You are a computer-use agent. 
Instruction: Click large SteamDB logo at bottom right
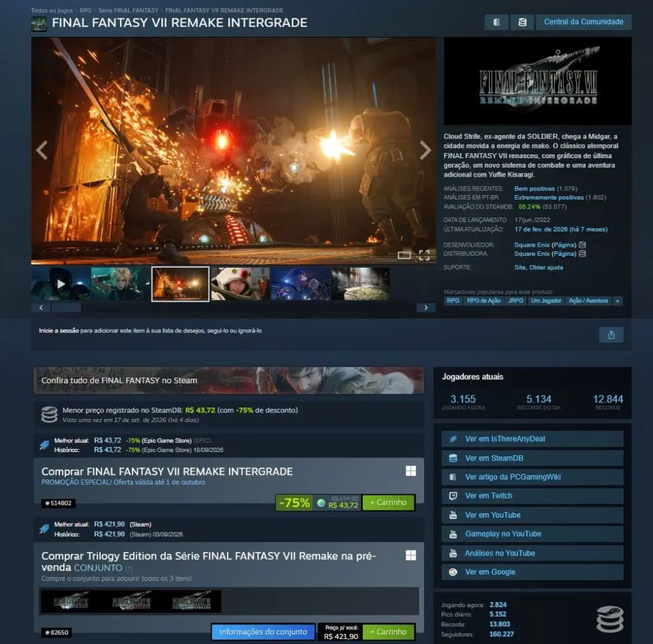pos(610,619)
